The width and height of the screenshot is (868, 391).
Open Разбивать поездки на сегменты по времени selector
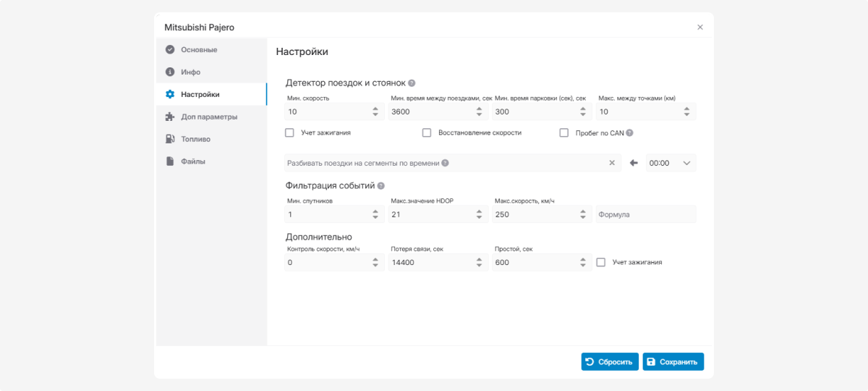tap(445, 164)
